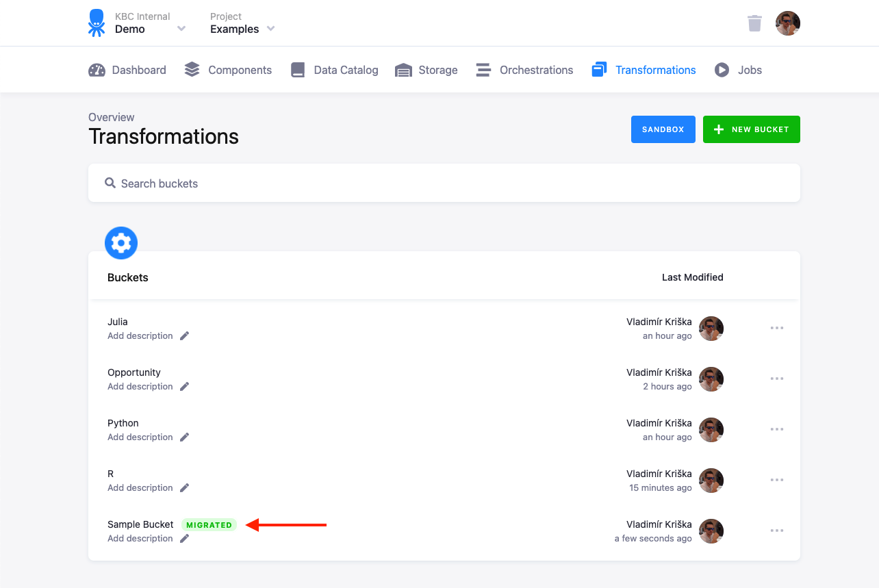Click the MIGRATED badge on Sample Bucket
This screenshot has height=588, width=879.
[209, 525]
